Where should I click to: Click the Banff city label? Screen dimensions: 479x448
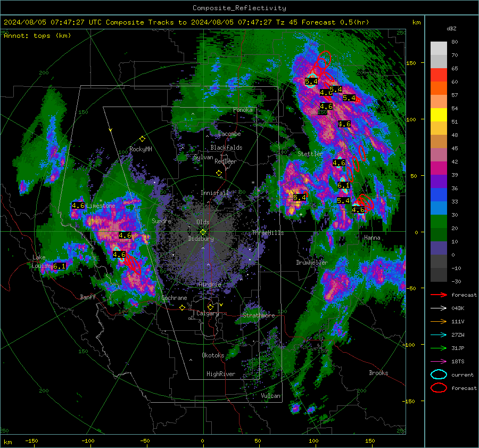88,297
